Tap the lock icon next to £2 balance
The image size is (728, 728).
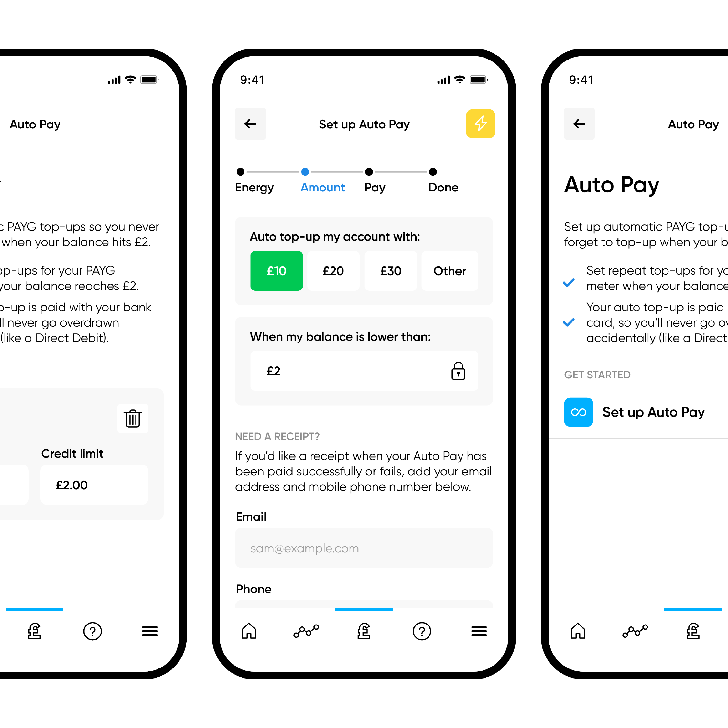459,369
